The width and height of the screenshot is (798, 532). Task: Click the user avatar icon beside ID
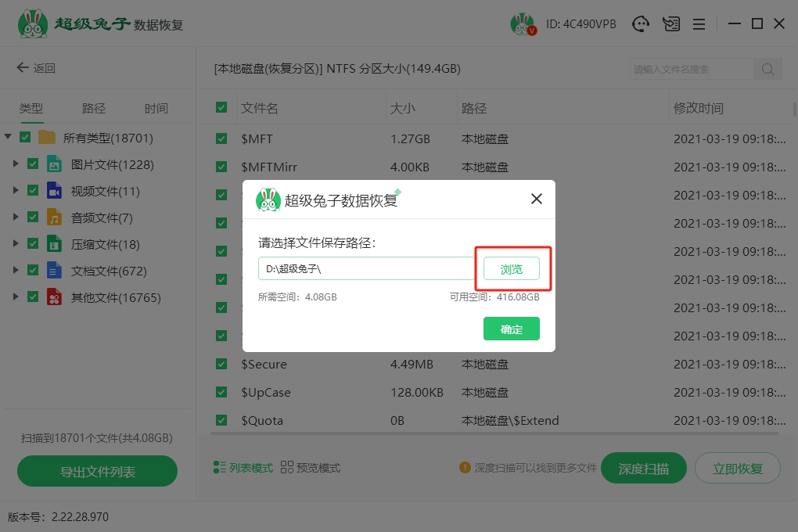pyautogui.click(x=522, y=24)
